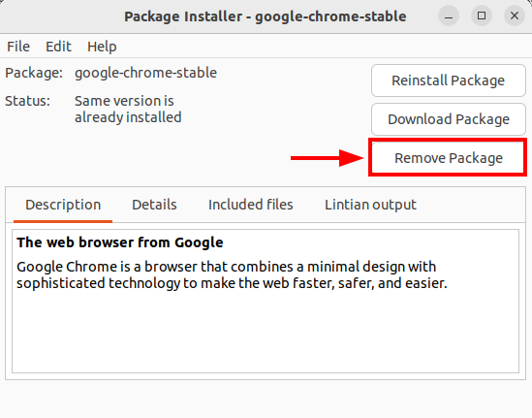This screenshot has height=418, width=532.
Task: Open the Included files tab
Action: pos(251,205)
